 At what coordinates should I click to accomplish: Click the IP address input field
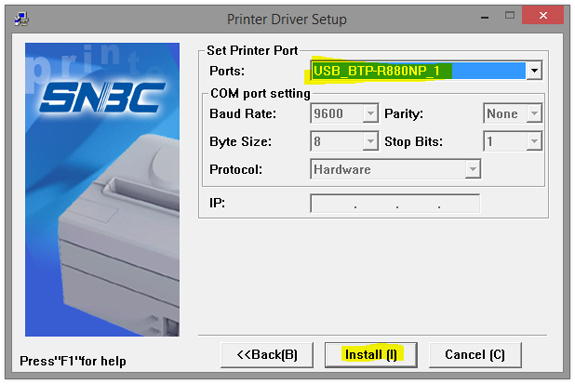[x=395, y=203]
